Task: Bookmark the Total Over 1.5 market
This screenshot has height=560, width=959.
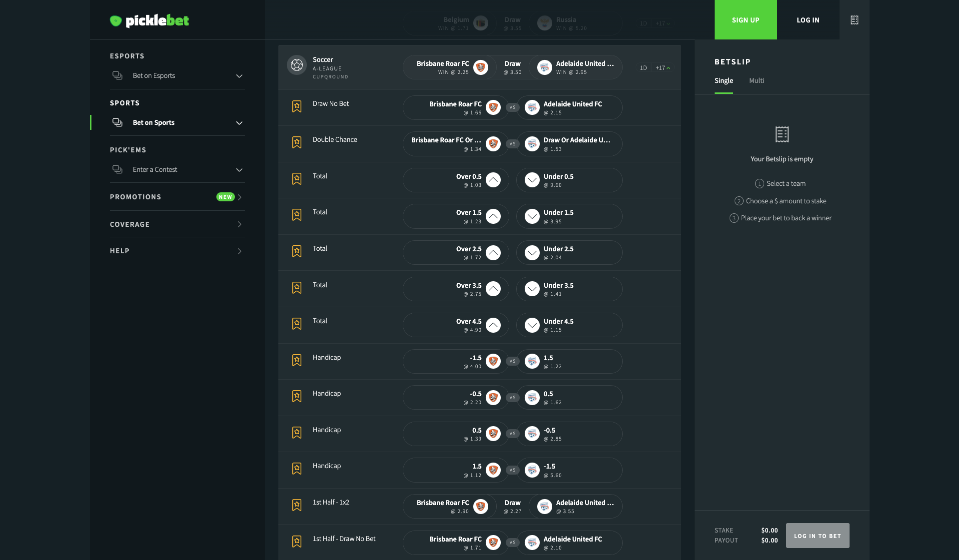Action: tap(297, 215)
